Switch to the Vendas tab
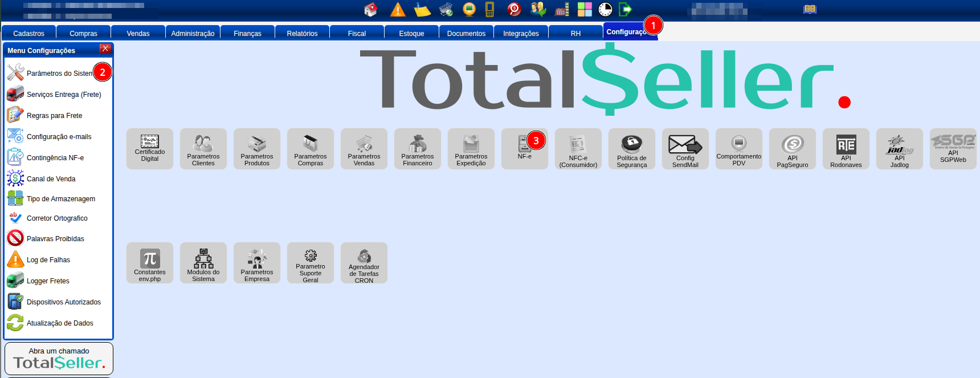 tap(138, 33)
